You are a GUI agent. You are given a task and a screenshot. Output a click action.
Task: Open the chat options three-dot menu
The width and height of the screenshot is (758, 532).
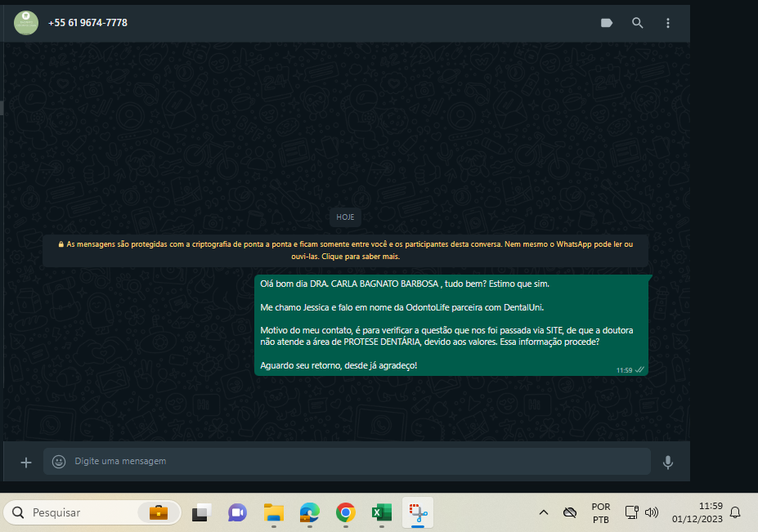(x=668, y=23)
